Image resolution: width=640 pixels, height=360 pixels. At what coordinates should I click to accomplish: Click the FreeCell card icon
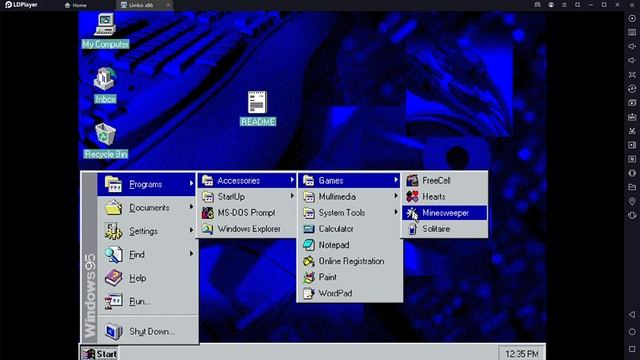[x=412, y=180]
